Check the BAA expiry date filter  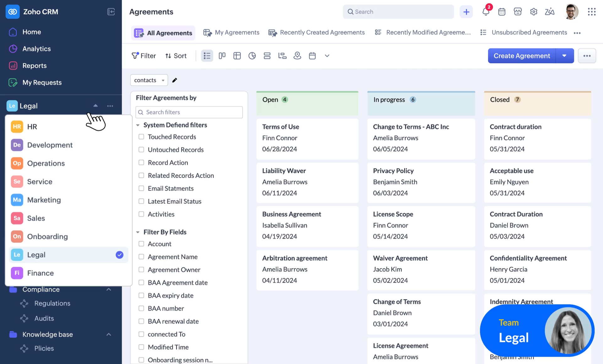(x=141, y=295)
